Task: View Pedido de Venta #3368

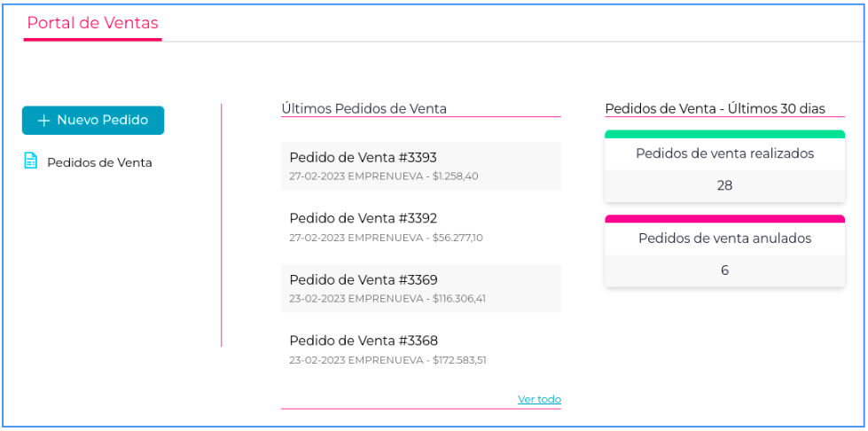Action: coord(363,341)
